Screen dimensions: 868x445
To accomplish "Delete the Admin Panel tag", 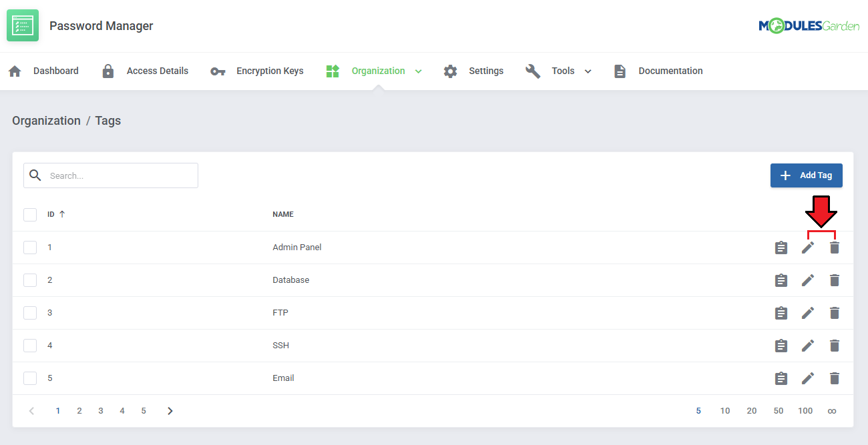I will (x=835, y=248).
